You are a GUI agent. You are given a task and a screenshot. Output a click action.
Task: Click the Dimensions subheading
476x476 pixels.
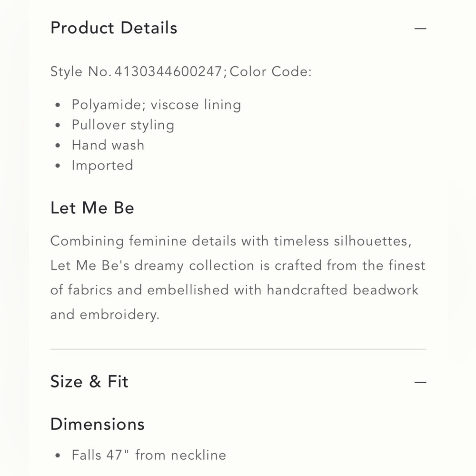98,424
